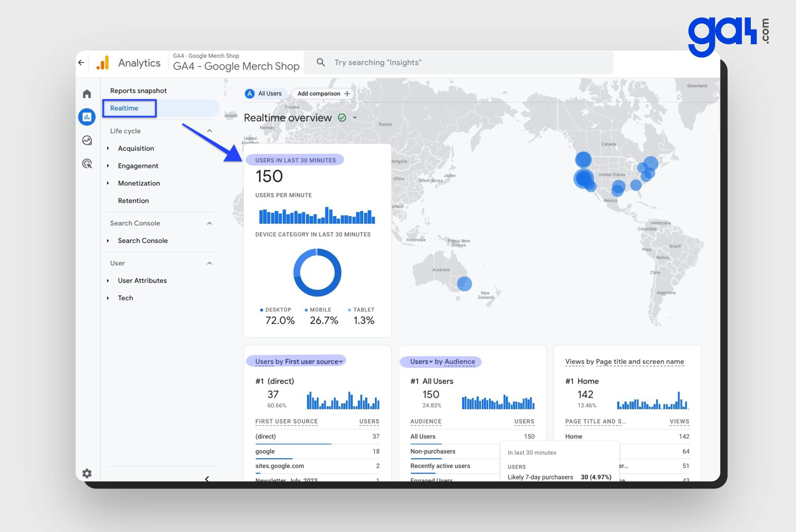The height and width of the screenshot is (532, 796).
Task: Select the Reports icon in the left rail
Action: 87,117
